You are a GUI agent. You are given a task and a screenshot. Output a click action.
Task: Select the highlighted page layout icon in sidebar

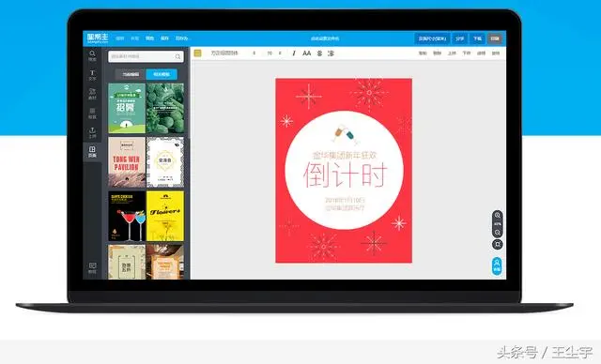(x=92, y=152)
